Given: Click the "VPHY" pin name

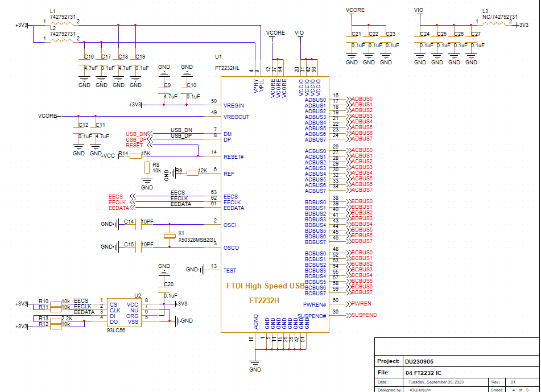Looking at the screenshot, I should tap(255, 86).
